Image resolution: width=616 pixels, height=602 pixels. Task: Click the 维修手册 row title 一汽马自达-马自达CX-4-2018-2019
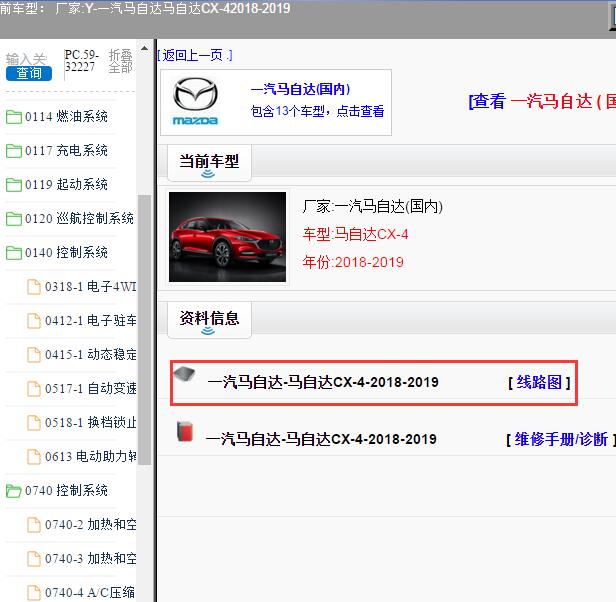[321, 439]
